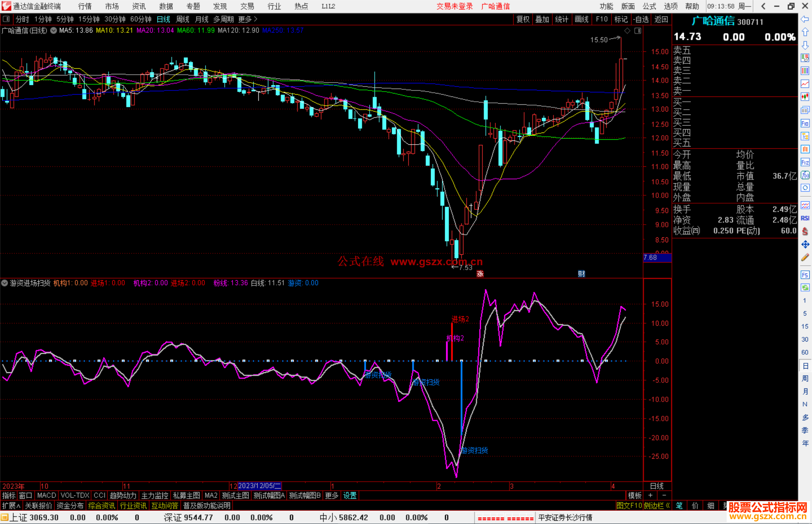Click the 复权 button above chart
812x524 pixels.
[523, 19]
